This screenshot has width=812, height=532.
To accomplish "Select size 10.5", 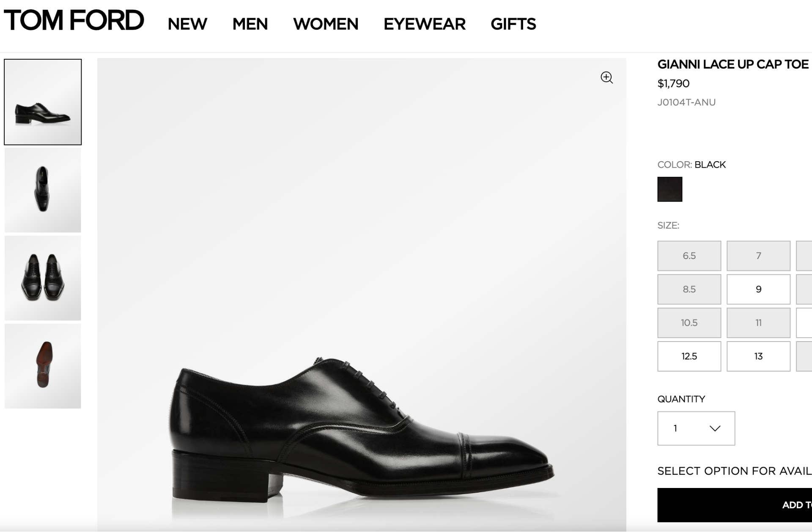I will (689, 323).
